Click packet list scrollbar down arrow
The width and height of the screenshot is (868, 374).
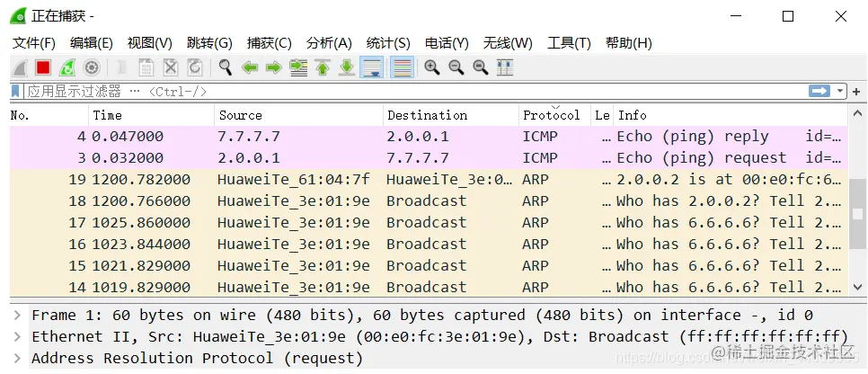coord(857,287)
